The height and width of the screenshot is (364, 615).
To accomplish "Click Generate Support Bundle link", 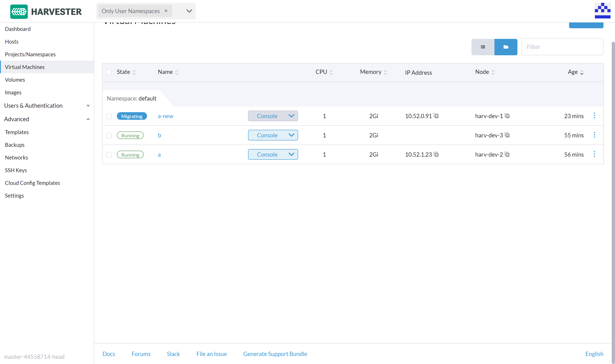I will (x=275, y=354).
